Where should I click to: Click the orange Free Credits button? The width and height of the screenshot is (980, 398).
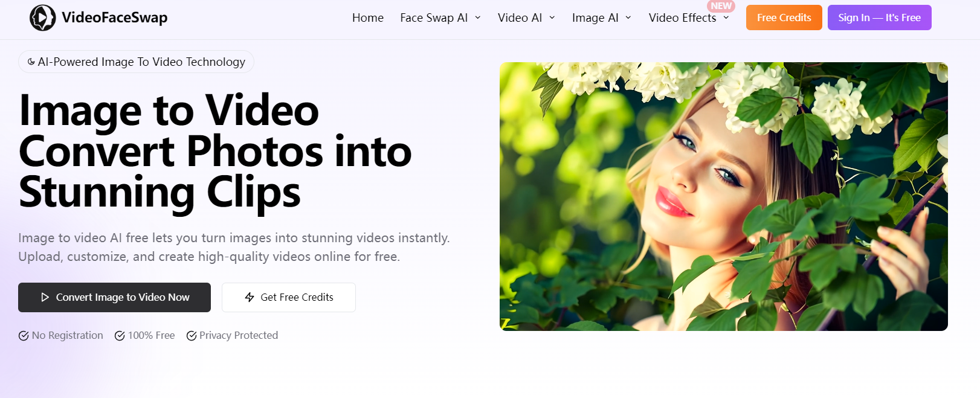[784, 18]
